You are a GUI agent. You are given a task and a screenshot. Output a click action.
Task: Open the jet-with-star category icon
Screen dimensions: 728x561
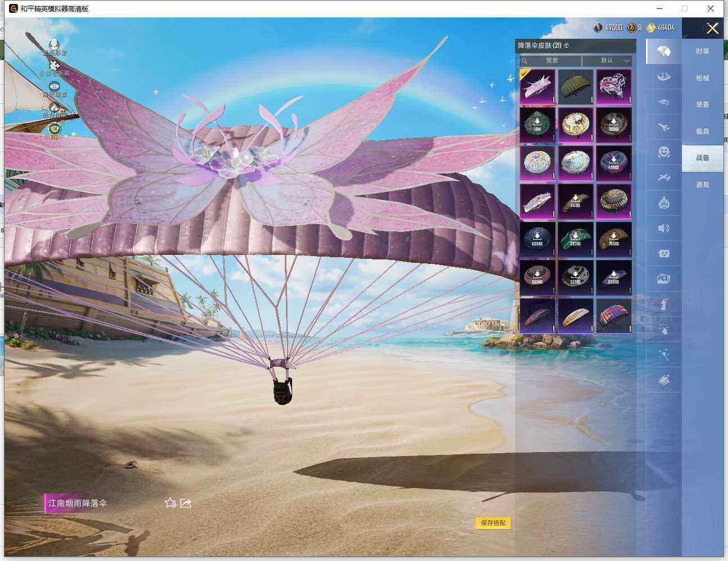pyautogui.click(x=663, y=102)
